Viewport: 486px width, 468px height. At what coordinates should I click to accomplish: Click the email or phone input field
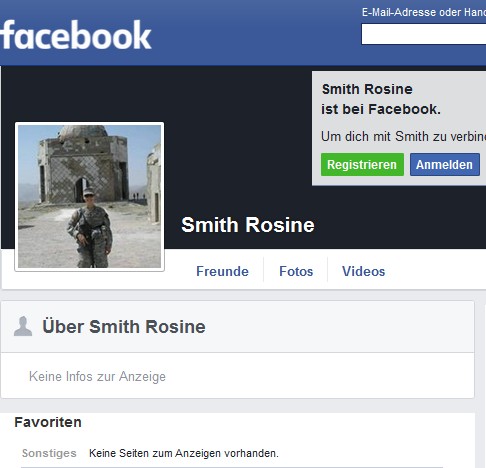coord(424,34)
